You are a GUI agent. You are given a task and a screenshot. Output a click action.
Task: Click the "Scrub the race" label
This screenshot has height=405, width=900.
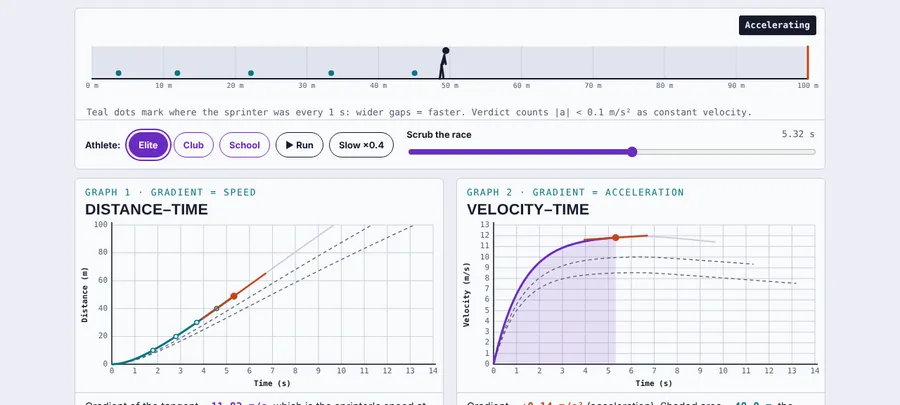439,135
